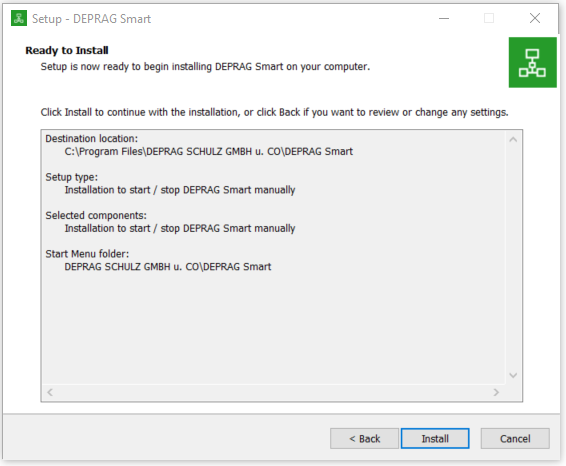Viewport: 566px width, 466px height.
Task: Click the horizontal scroll right arrow
Action: click(496, 392)
